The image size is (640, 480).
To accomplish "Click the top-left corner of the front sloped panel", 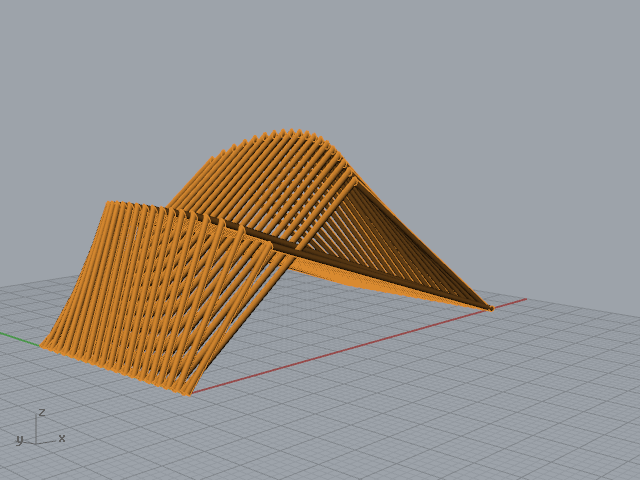I will tap(108, 204).
